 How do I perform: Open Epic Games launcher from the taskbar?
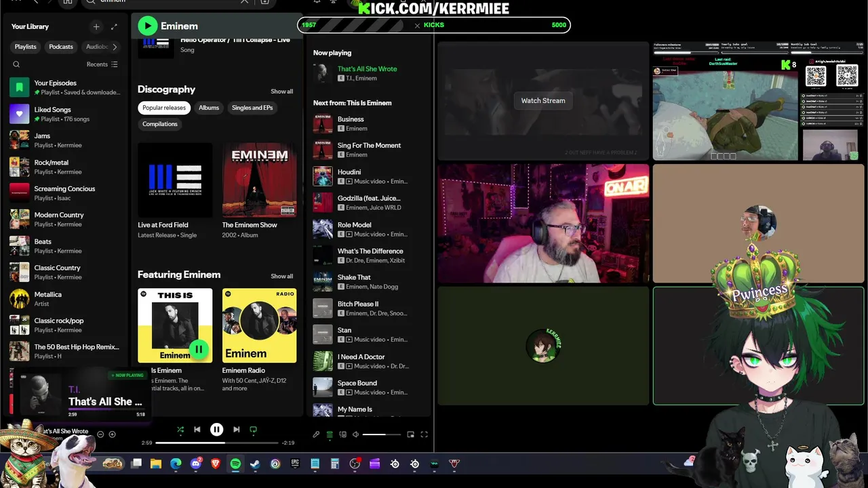pyautogui.click(x=295, y=464)
